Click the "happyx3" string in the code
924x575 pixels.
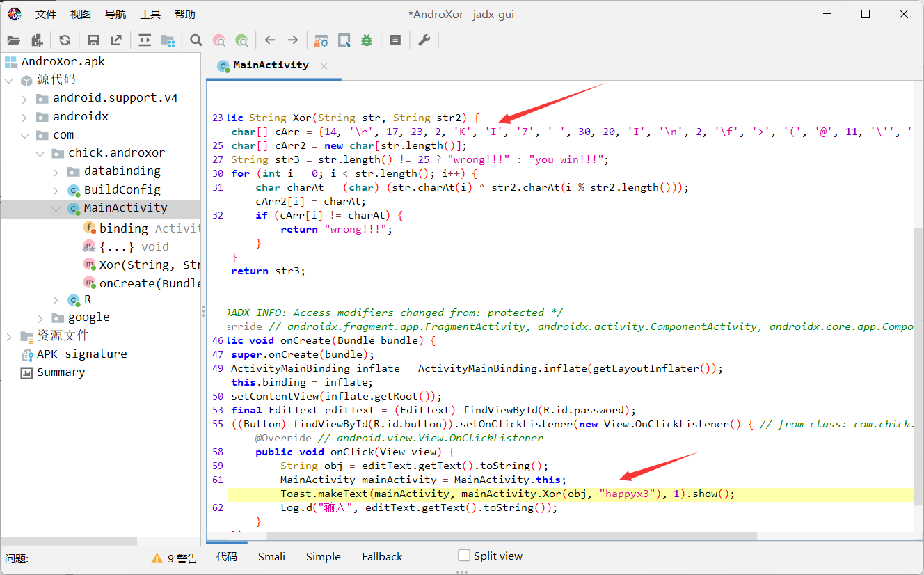click(x=628, y=494)
